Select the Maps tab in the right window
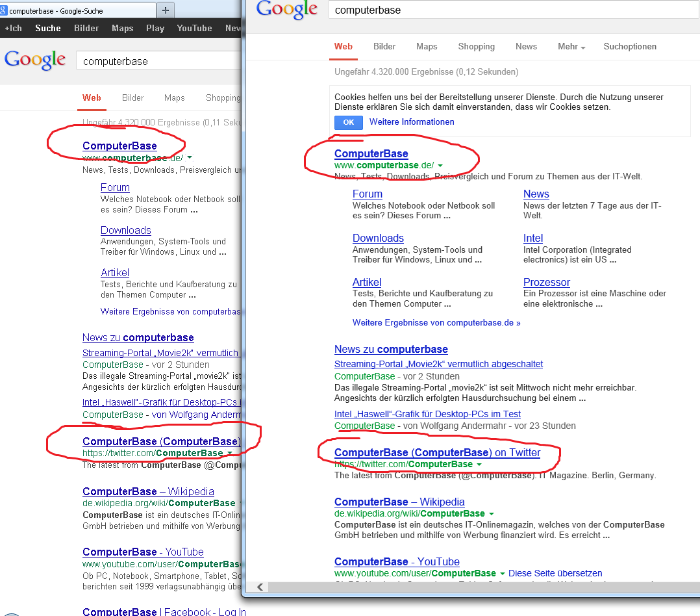 click(427, 46)
